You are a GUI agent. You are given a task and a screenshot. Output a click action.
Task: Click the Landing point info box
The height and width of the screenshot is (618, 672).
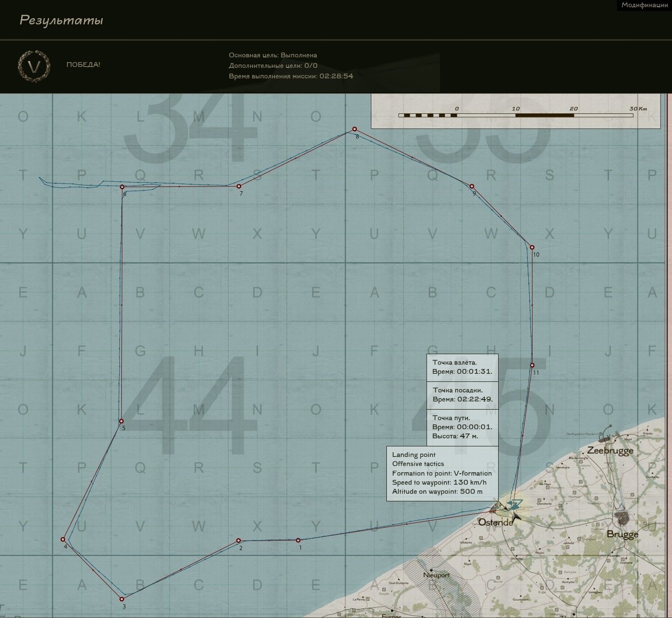tap(442, 473)
